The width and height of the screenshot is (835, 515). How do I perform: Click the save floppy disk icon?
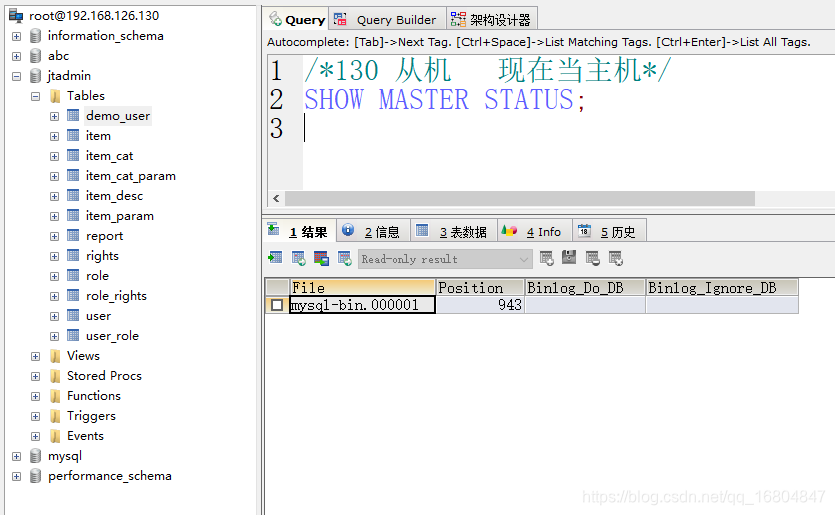(x=569, y=257)
